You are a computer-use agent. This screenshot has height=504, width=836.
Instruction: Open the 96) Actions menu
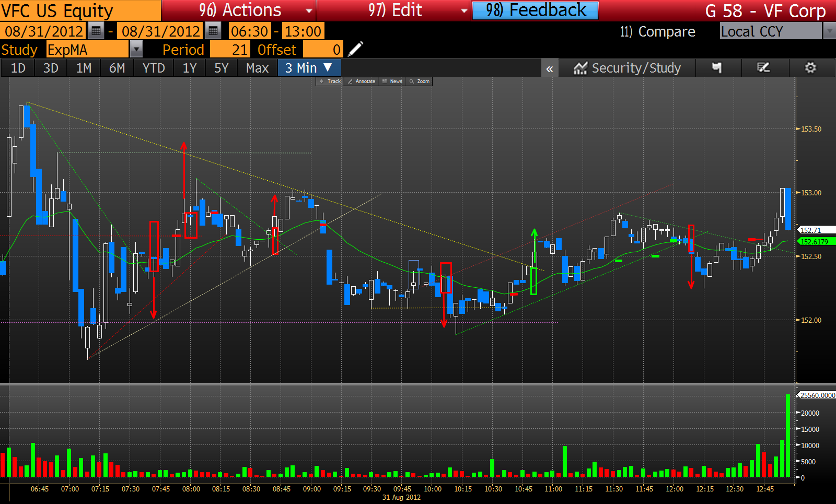(x=239, y=10)
